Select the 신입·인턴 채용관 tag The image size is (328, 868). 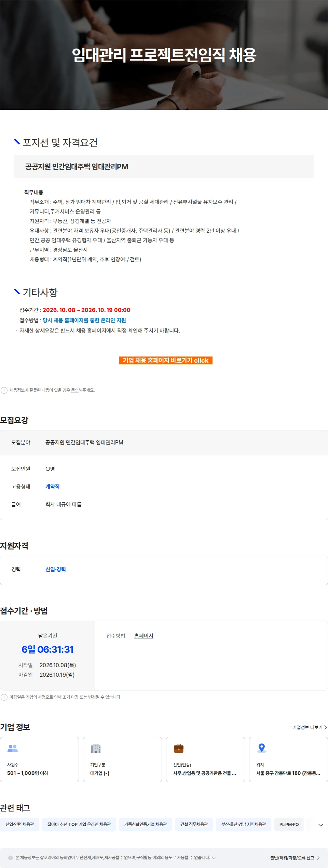[20, 825]
